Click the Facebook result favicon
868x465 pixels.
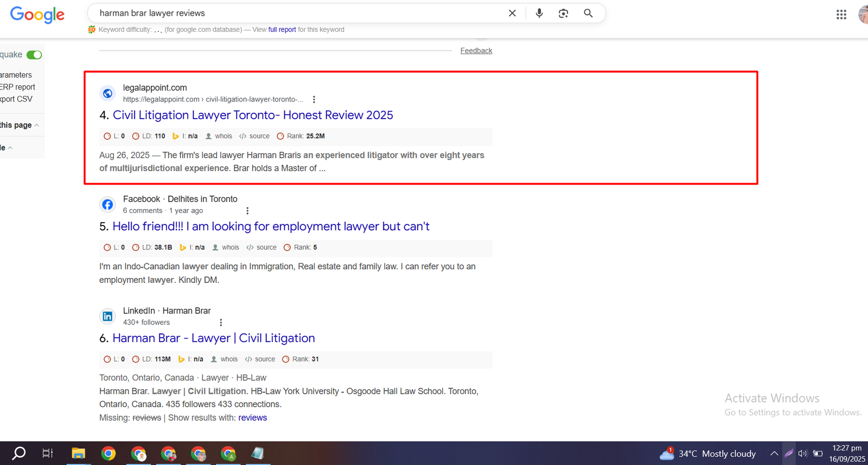[107, 204]
